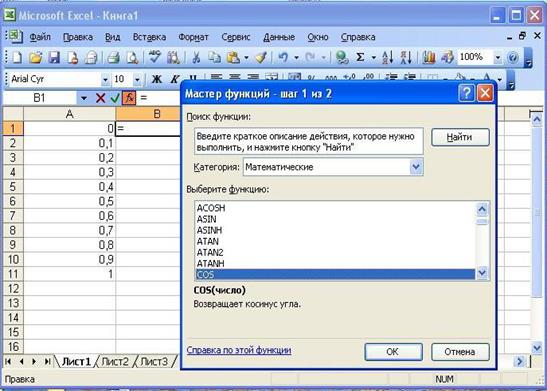Cancel formula entry with the red X
Image resolution: width=547 pixels, height=391 pixels.
100,98
